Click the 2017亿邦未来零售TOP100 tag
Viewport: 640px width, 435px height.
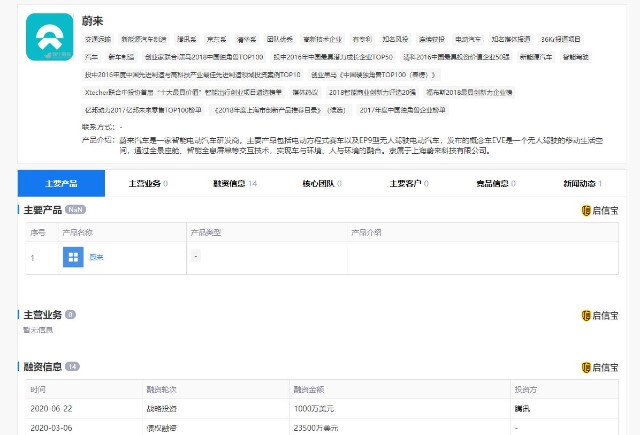pyautogui.click(x=143, y=110)
